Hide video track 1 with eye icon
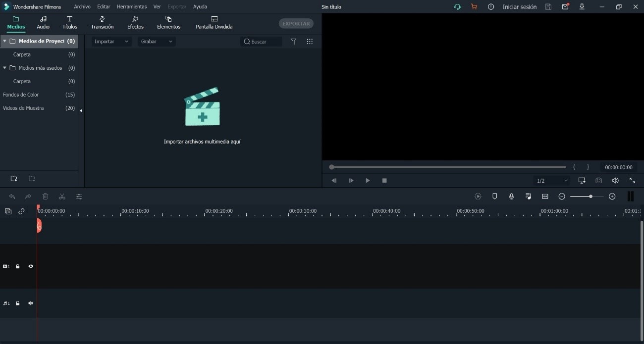 pyautogui.click(x=31, y=266)
